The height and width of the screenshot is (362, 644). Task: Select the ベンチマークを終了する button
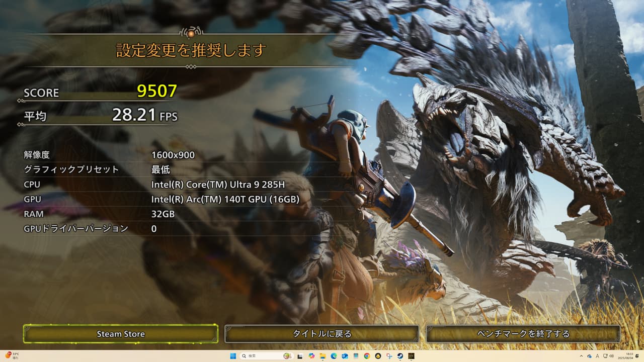coord(523,334)
